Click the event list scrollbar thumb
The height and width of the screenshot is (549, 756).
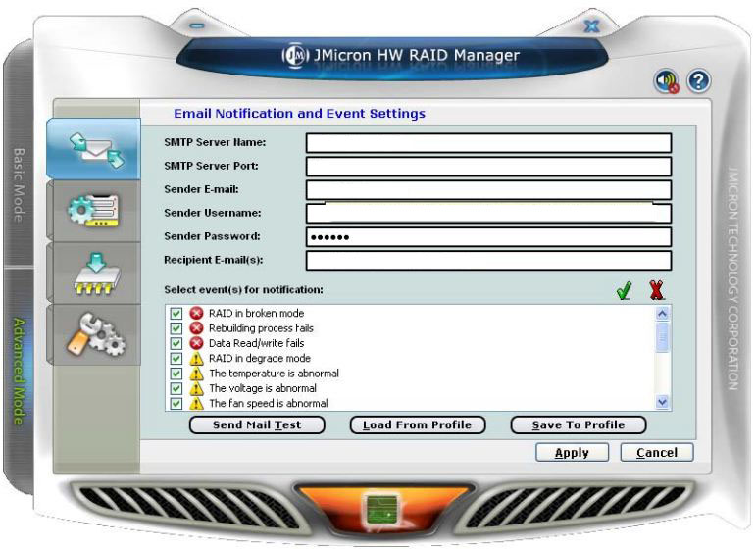point(663,337)
